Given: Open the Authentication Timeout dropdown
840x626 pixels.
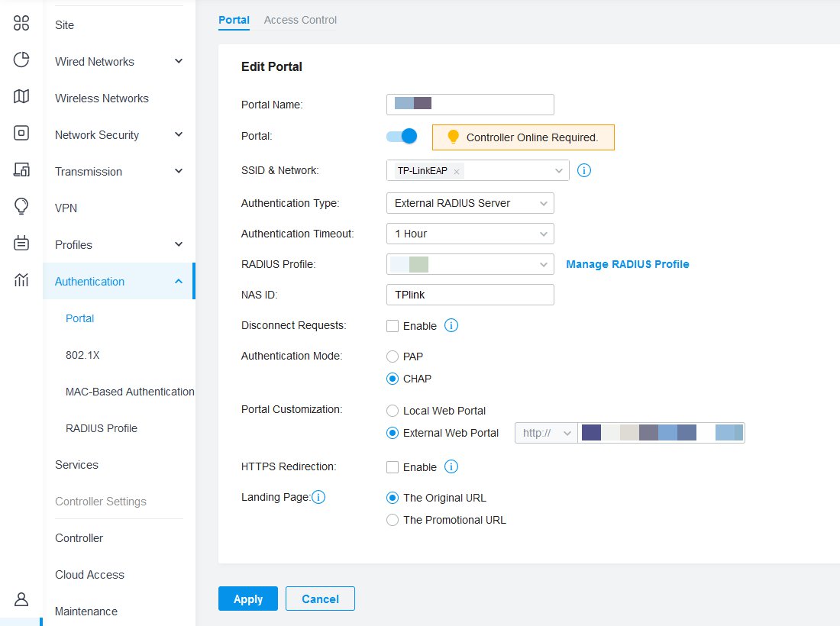Looking at the screenshot, I should [x=470, y=234].
